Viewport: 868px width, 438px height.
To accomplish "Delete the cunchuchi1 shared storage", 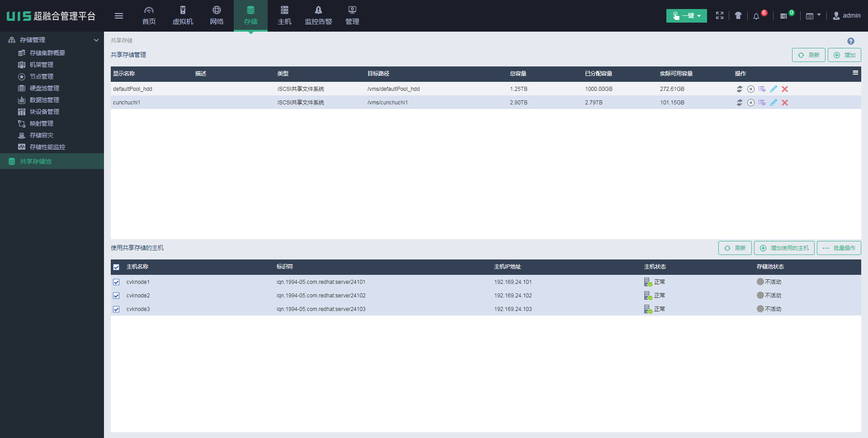I will 785,103.
